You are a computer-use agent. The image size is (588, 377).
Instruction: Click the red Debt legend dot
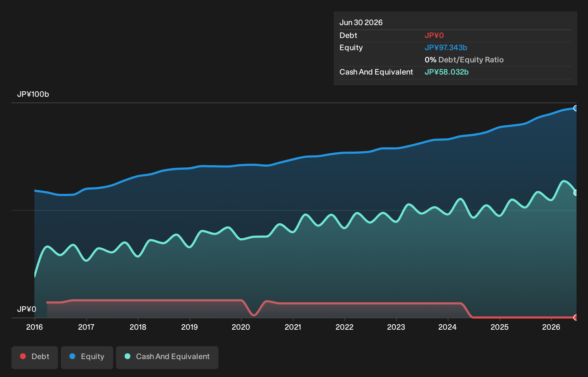point(23,356)
